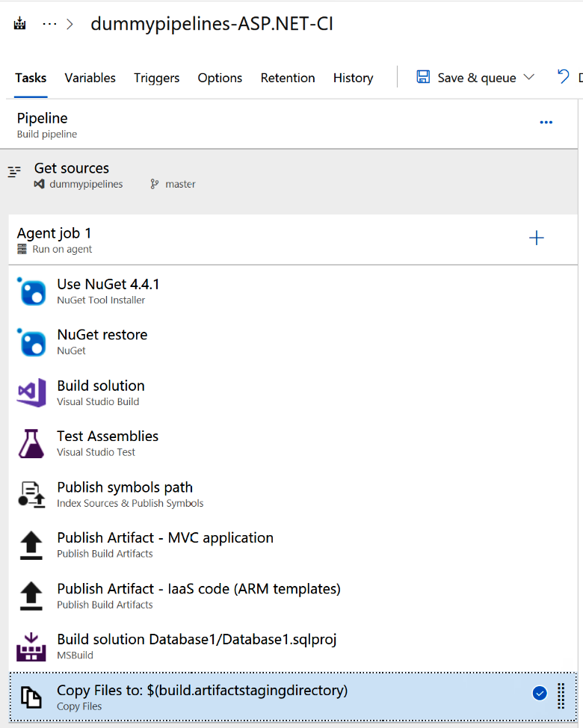Click the Visual Studio Build icon

pyautogui.click(x=31, y=393)
